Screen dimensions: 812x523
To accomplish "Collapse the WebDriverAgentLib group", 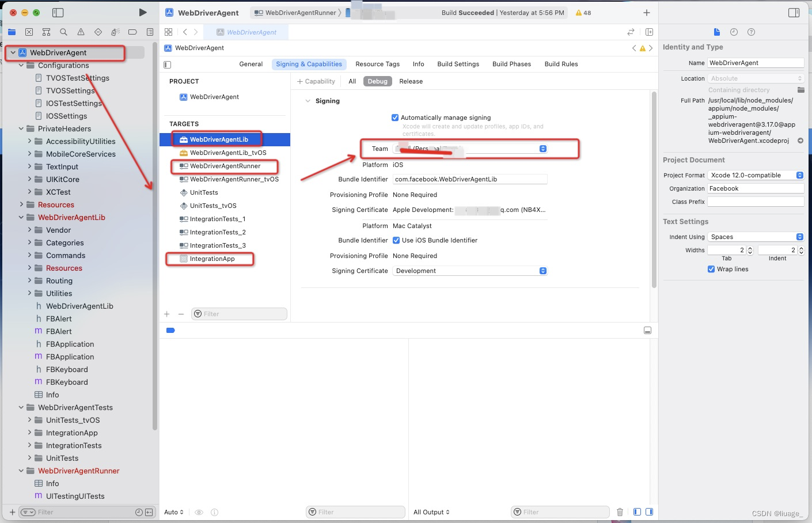I will tap(21, 217).
